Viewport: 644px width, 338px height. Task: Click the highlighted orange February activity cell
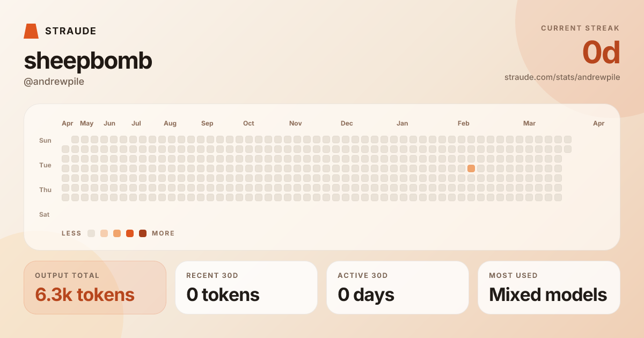pos(471,168)
